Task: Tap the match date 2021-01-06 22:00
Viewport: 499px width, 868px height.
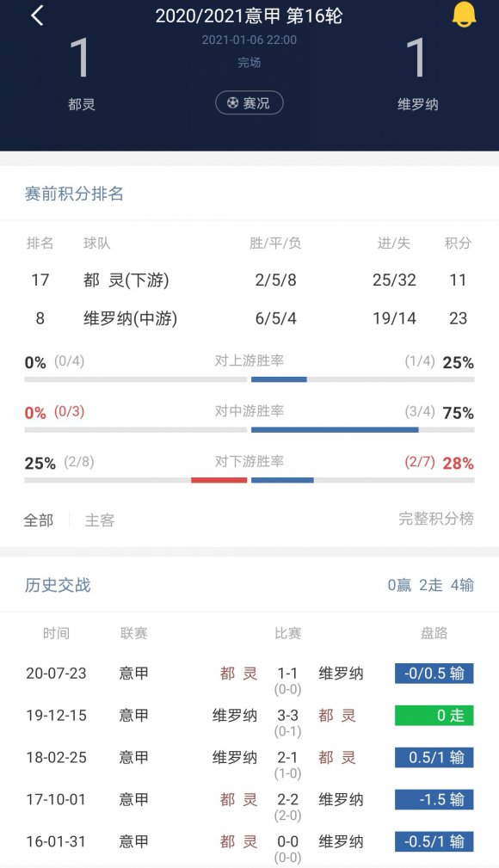Action: click(249, 39)
